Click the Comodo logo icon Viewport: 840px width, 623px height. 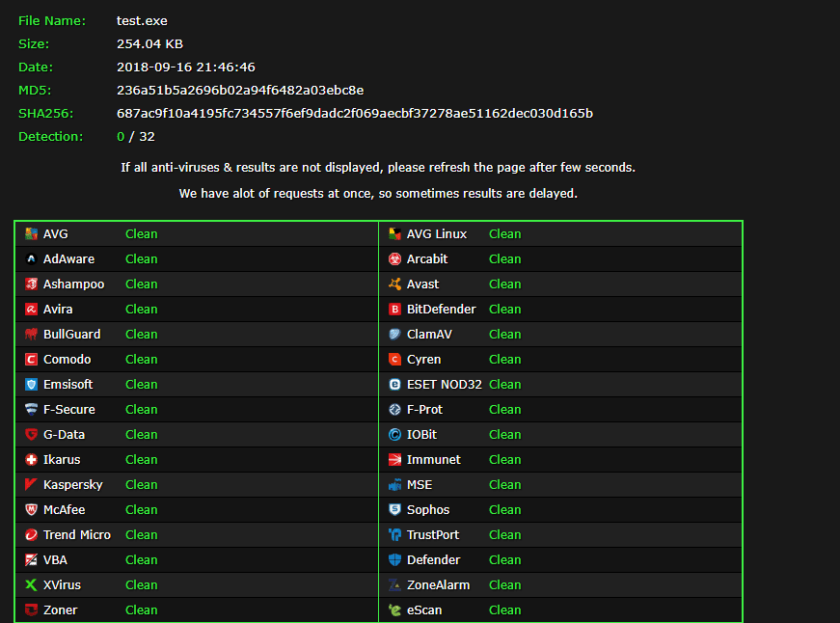click(32, 359)
